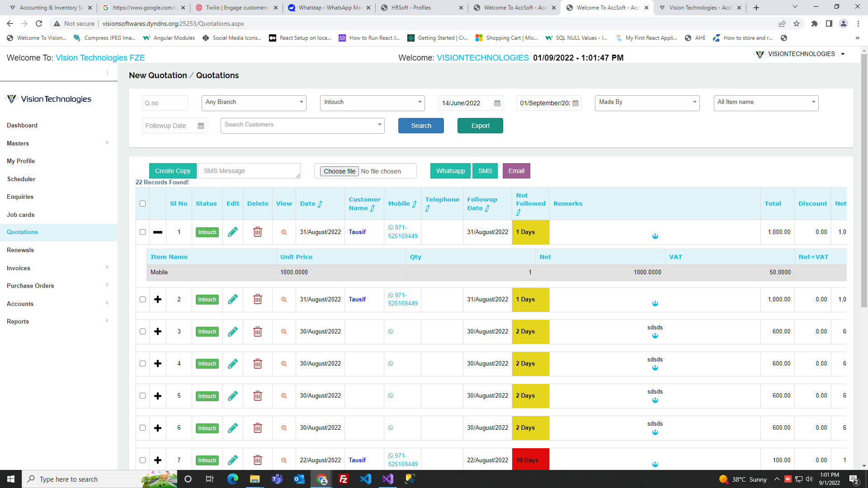The height and width of the screenshot is (488, 868).
Task: Click inside the SMS Message field
Action: coord(249,171)
